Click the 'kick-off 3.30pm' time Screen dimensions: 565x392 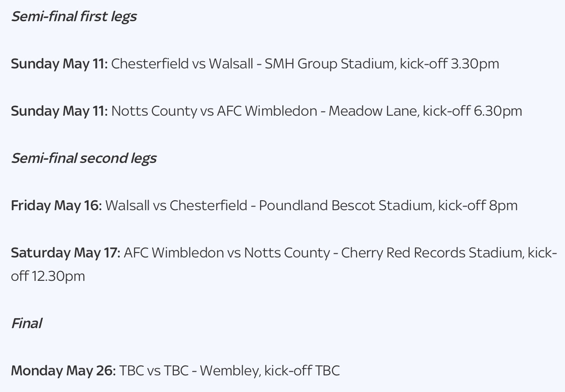[449, 64]
